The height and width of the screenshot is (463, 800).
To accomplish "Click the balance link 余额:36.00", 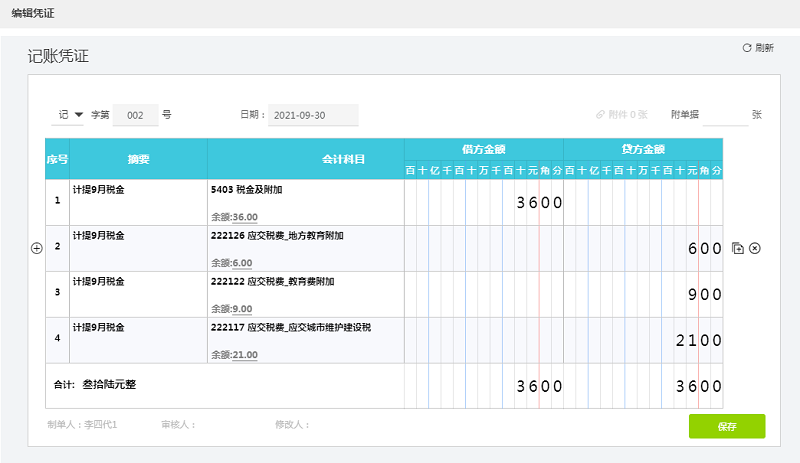I will [235, 216].
